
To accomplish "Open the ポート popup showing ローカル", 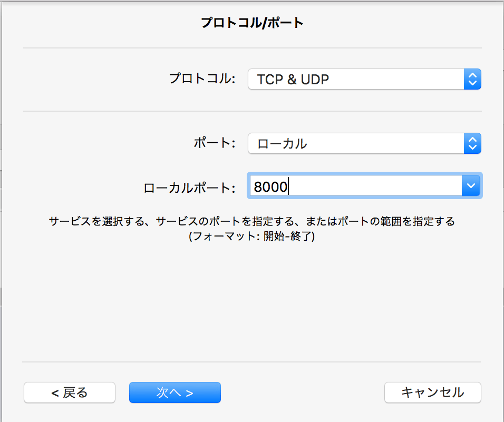I will coord(364,143).
